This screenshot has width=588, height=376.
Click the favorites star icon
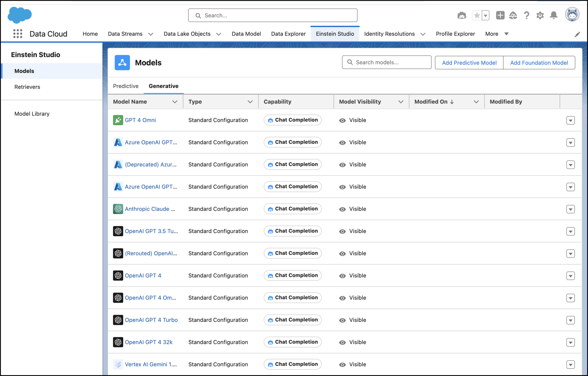pos(477,15)
